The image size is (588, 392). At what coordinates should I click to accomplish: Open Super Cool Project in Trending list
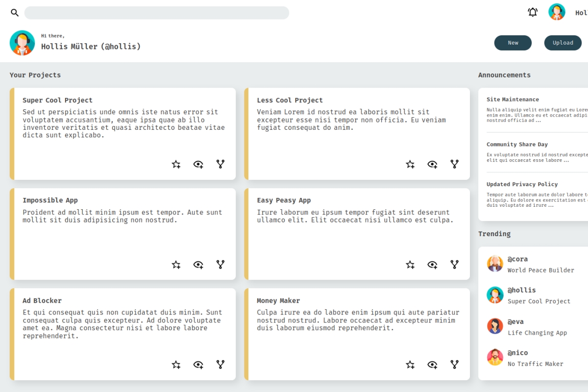(539, 301)
